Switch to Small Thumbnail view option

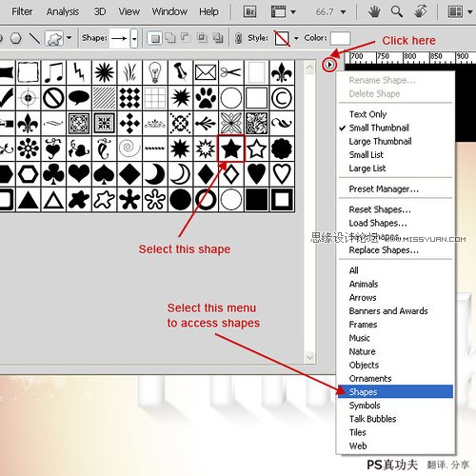pos(379,128)
